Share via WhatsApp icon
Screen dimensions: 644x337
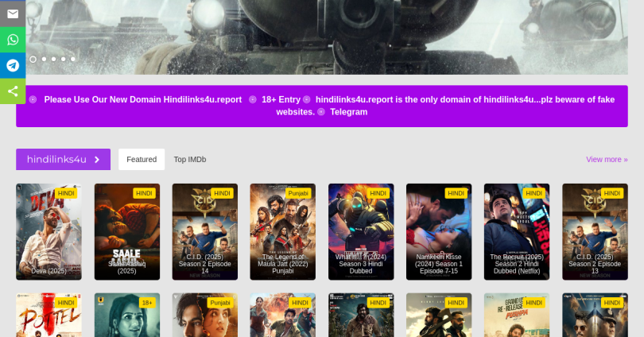pyautogui.click(x=13, y=40)
